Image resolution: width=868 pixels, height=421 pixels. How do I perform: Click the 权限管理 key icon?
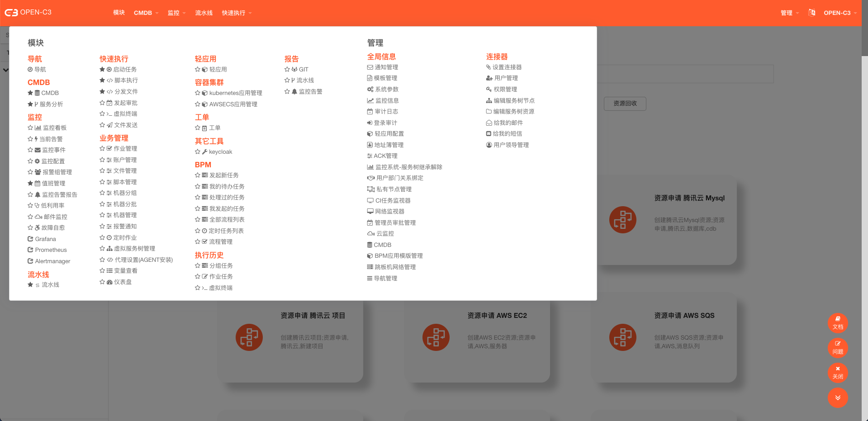(489, 89)
